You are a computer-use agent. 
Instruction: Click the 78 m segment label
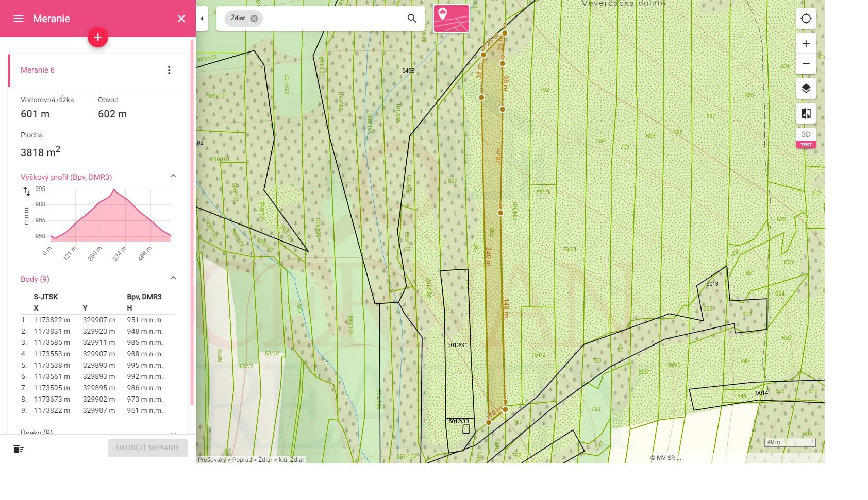[x=498, y=156]
